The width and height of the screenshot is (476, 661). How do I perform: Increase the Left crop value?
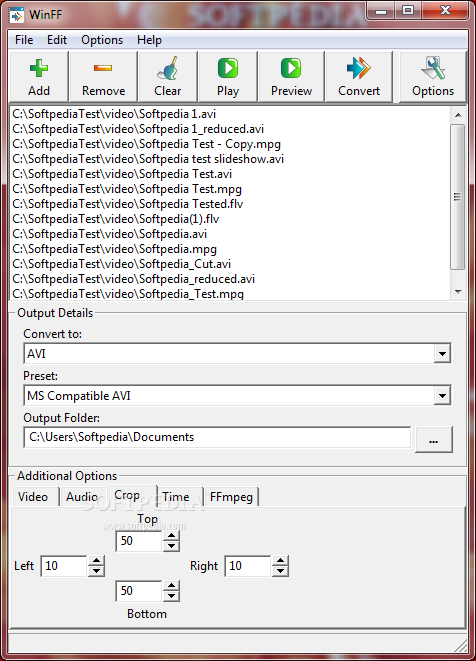pyautogui.click(x=96, y=561)
